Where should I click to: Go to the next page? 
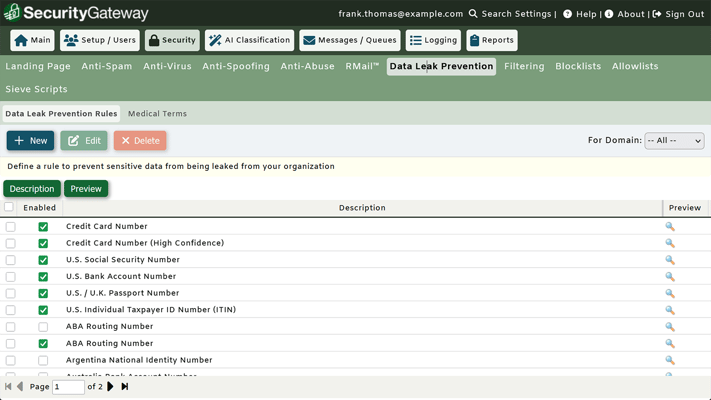pyautogui.click(x=110, y=386)
